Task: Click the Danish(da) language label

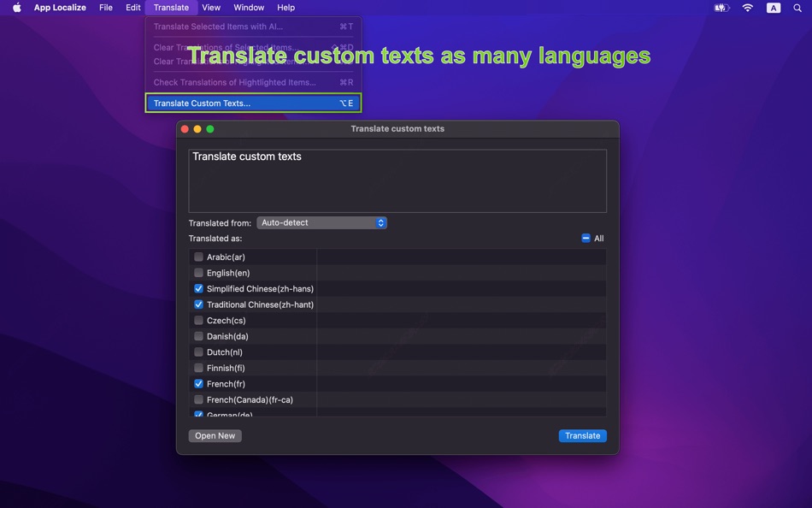Action: [227, 336]
